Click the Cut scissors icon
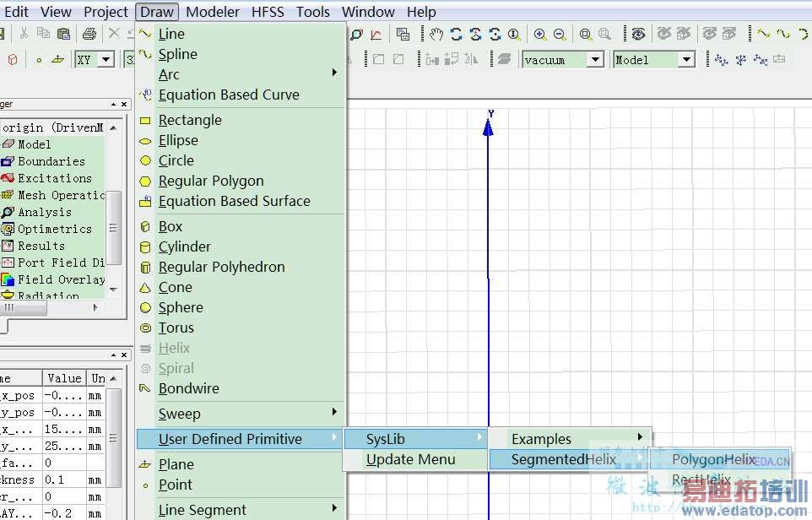Viewport: 812px width, 520px height. (24, 34)
